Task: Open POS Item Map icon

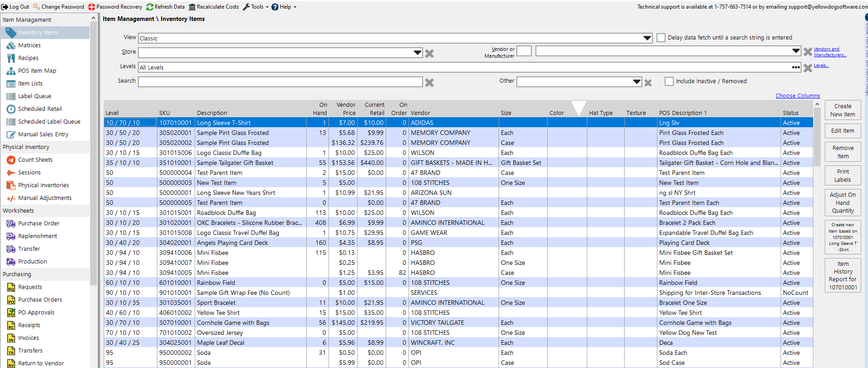Action: (x=11, y=71)
